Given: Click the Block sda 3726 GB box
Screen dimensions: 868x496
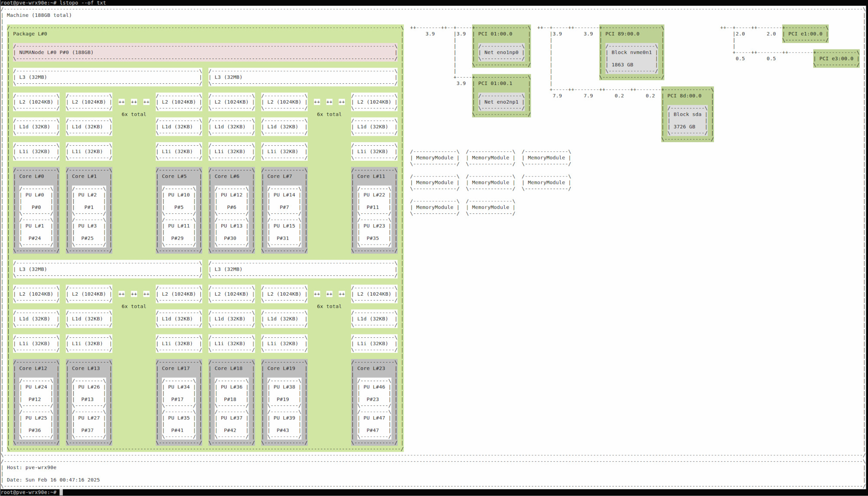Looking at the screenshot, I should [687, 121].
